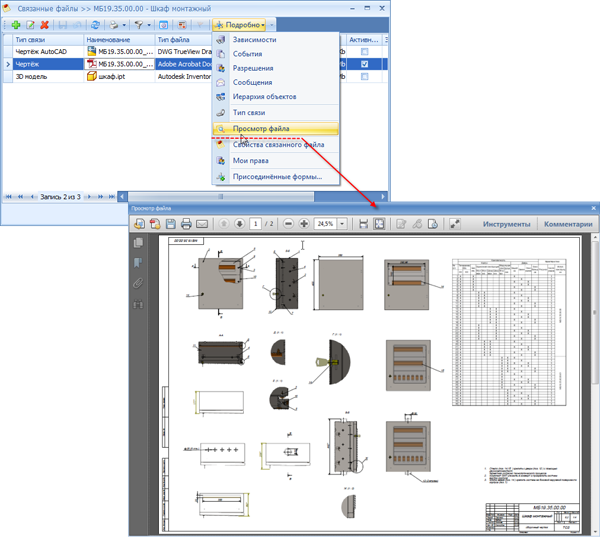Click the fit-to-page icon in the viewer toolbar
The width and height of the screenshot is (600, 539).
point(380,224)
